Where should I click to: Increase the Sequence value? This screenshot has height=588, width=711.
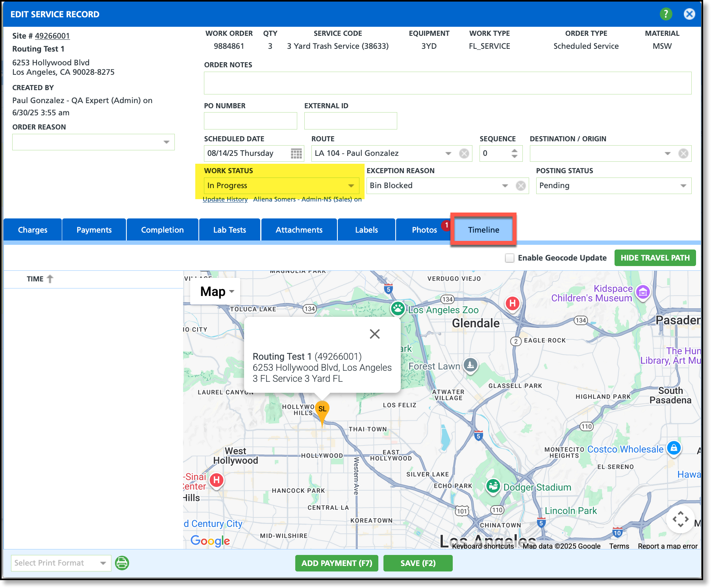coord(515,150)
